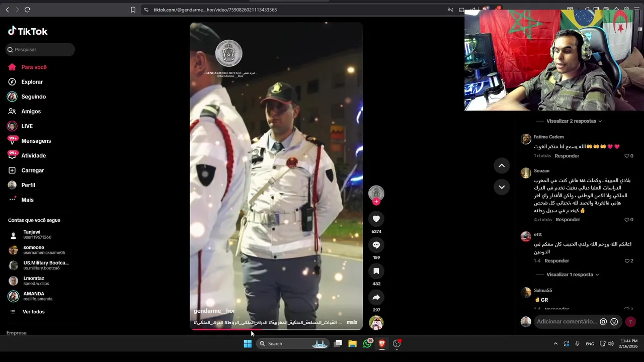644x362 pixels.
Task: Expand Ver todos followed accounts
Action: (33, 312)
